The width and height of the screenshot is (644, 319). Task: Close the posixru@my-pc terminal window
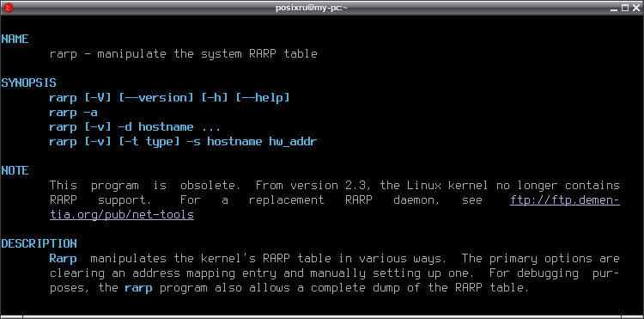[x=635, y=8]
